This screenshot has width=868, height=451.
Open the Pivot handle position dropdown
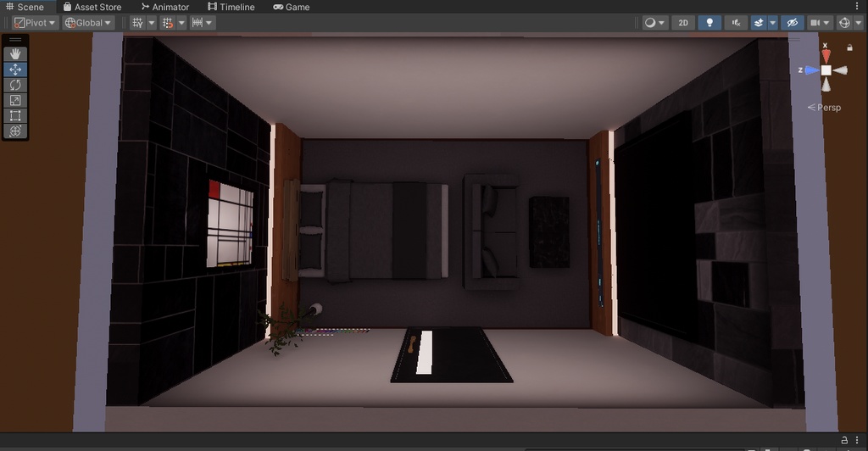pos(35,23)
